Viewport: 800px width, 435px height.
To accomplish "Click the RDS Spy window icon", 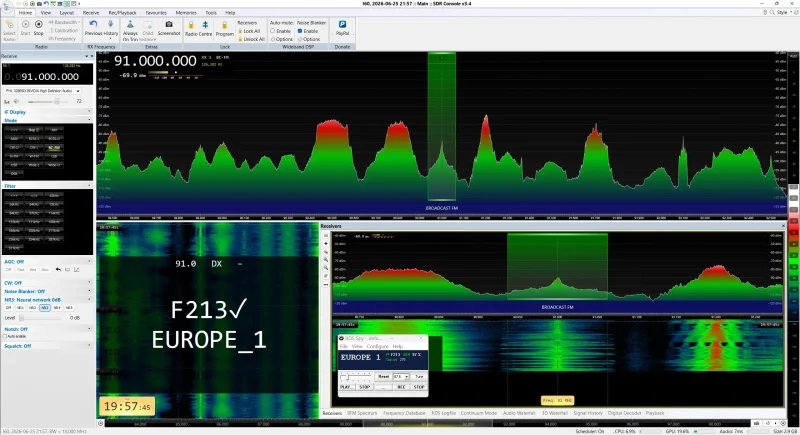I will pyautogui.click(x=341, y=338).
